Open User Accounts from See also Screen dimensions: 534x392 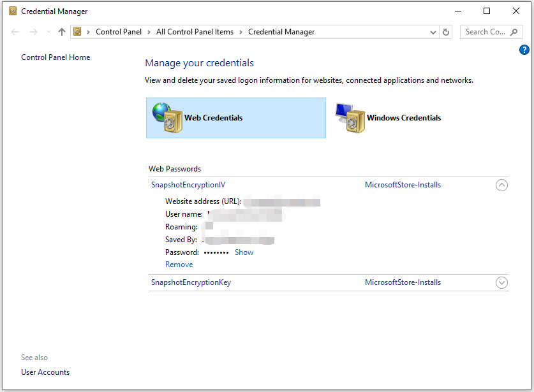45,372
